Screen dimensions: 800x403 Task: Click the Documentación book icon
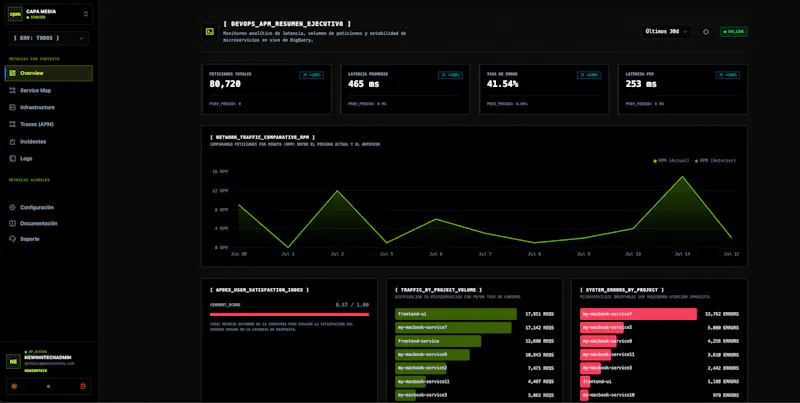pos(13,223)
